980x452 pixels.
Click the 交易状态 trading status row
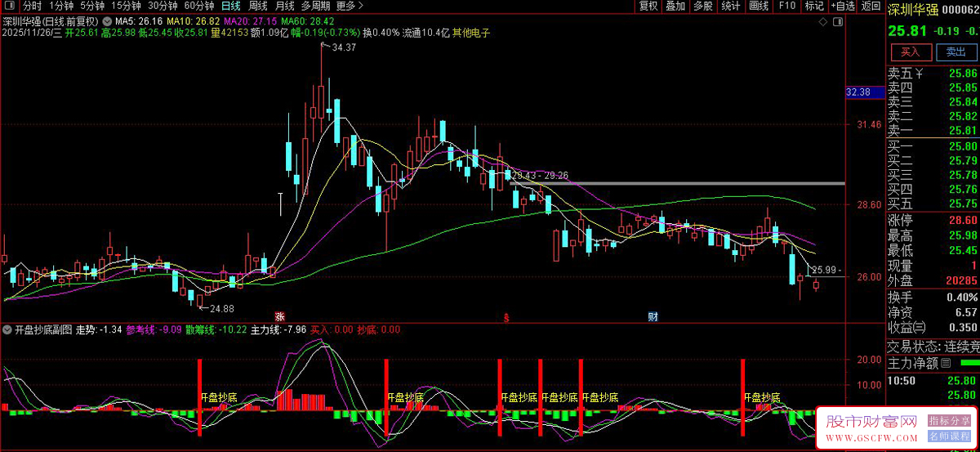pos(933,347)
